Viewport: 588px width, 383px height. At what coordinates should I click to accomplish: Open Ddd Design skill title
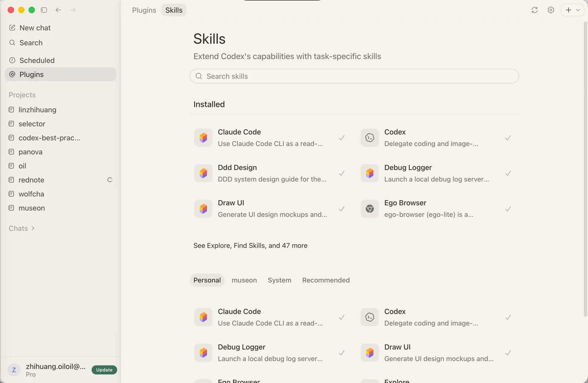point(237,168)
